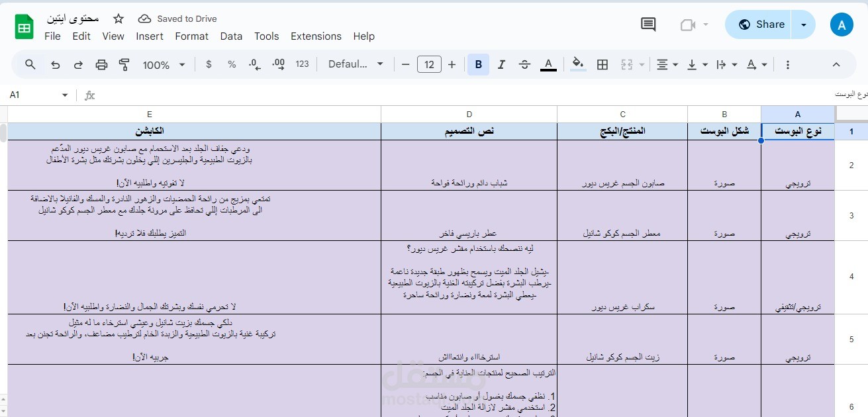Screen dimensions: 868x417
Task: Open the Name box dropdown arrow
Action: coord(65,95)
